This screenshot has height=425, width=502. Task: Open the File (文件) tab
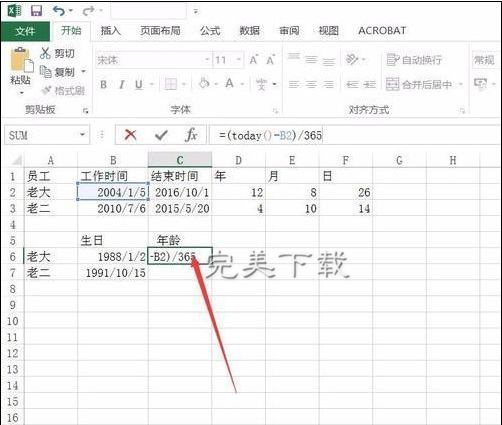25,31
